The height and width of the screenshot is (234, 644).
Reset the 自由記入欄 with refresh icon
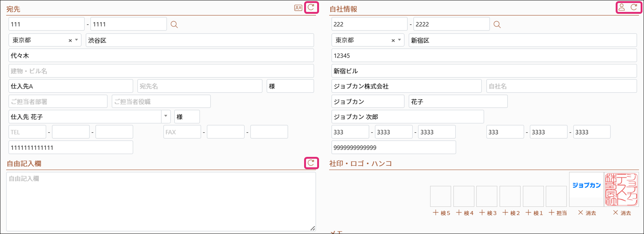311,163
